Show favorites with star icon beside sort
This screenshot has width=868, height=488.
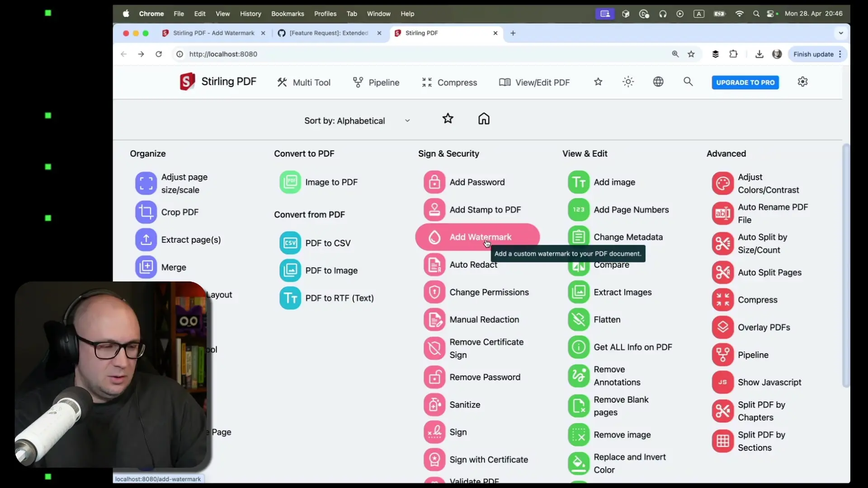click(448, 119)
